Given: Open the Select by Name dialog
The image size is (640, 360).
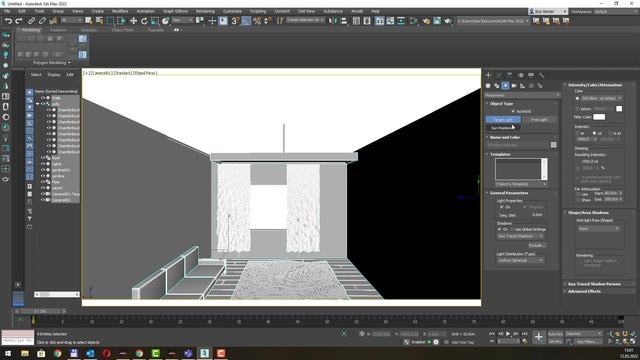Looking at the screenshot, I should click(x=99, y=21).
